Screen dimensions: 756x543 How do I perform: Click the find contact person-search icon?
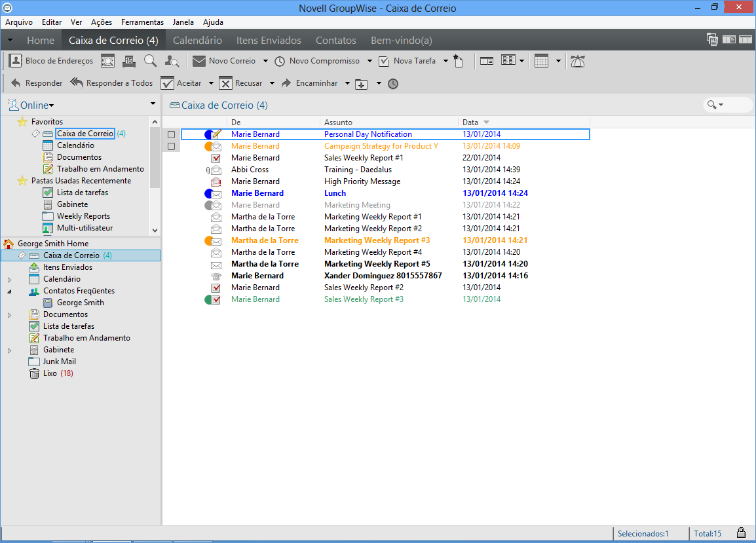coord(172,61)
